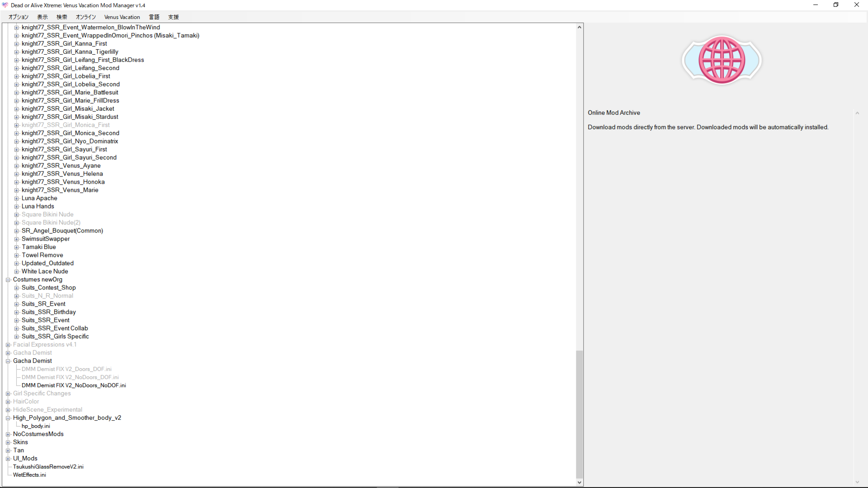Select DMM Demist FIX V2_NoDoors_DOF.ini
Viewport: 868px width, 488px height.
click(70, 377)
